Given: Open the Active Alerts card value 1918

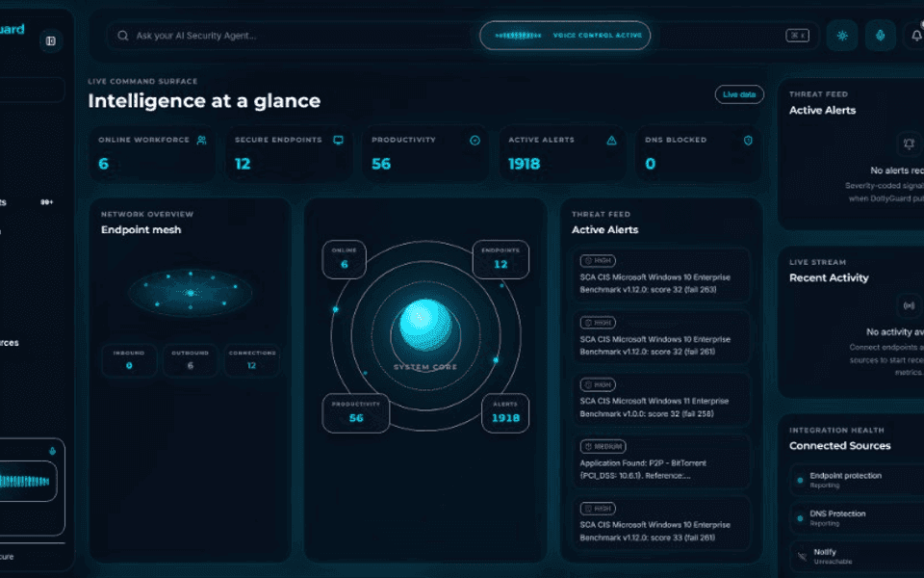Looking at the screenshot, I should pyautogui.click(x=524, y=164).
